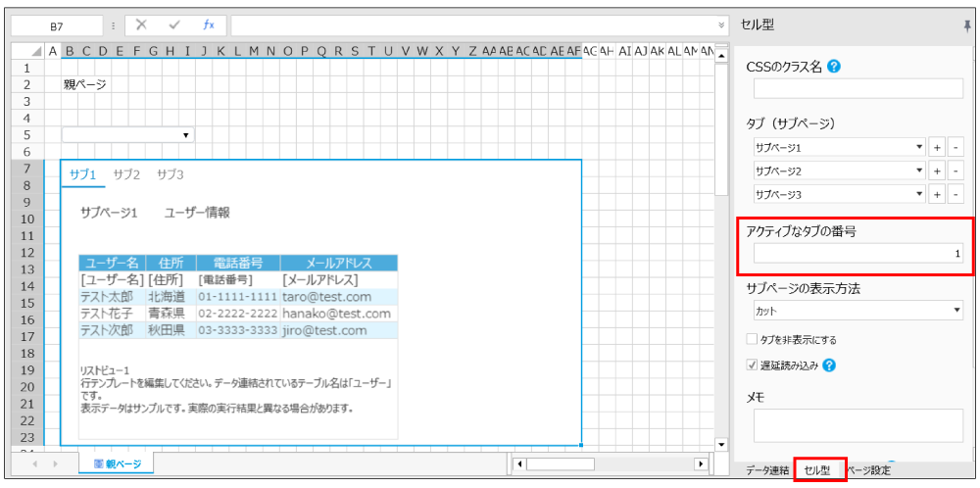Open the fx insert function icon
980x488 pixels.
click(x=208, y=25)
